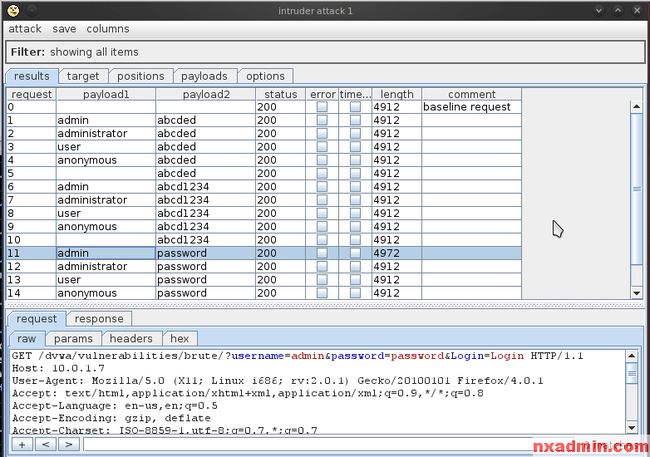Sort by the time... column header
The image size is (650, 457).
(355, 95)
